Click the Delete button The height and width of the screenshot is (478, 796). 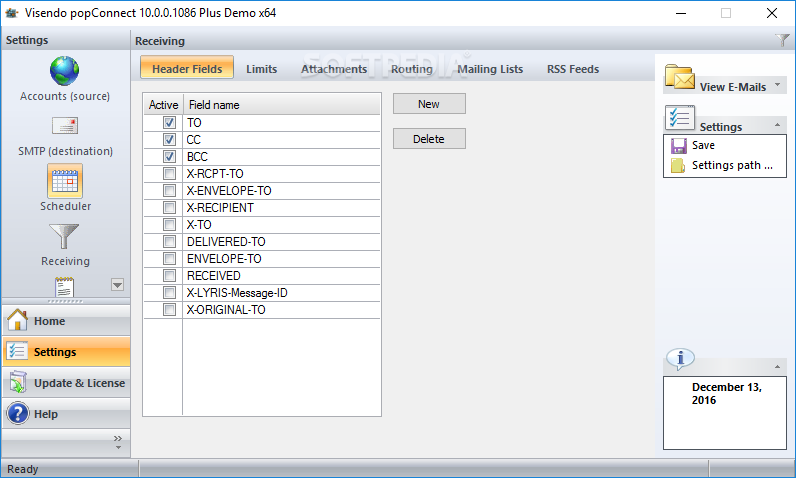point(429,139)
